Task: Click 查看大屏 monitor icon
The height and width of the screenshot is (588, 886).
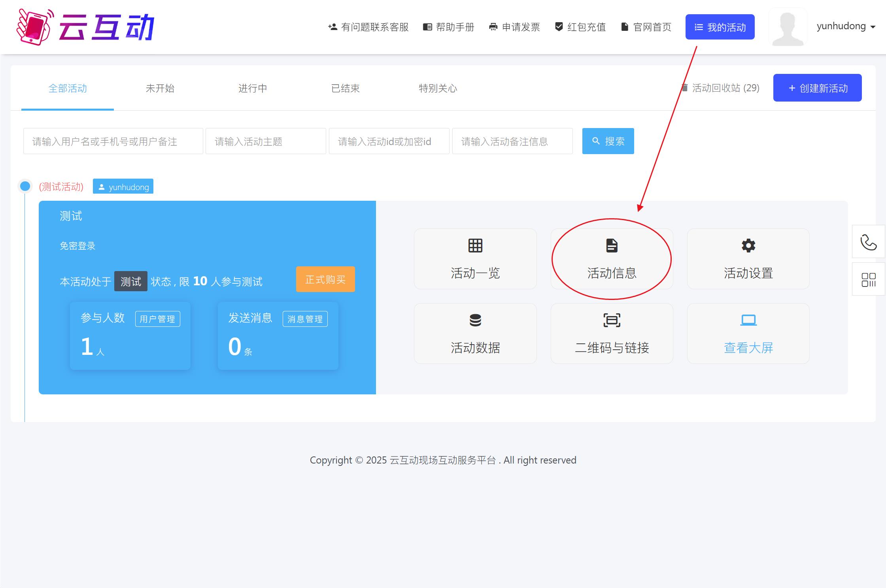Action: [x=748, y=320]
